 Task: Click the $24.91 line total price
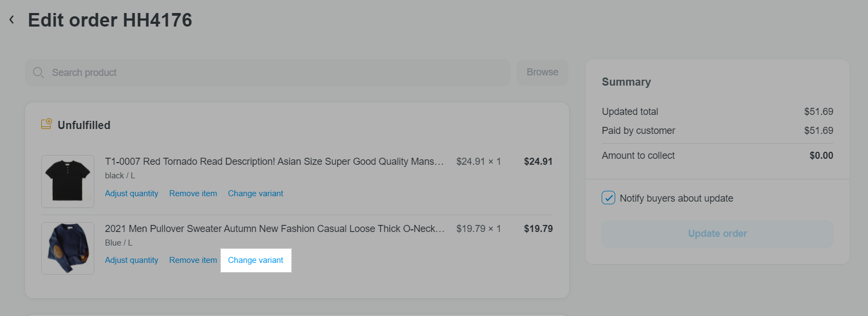tap(538, 162)
